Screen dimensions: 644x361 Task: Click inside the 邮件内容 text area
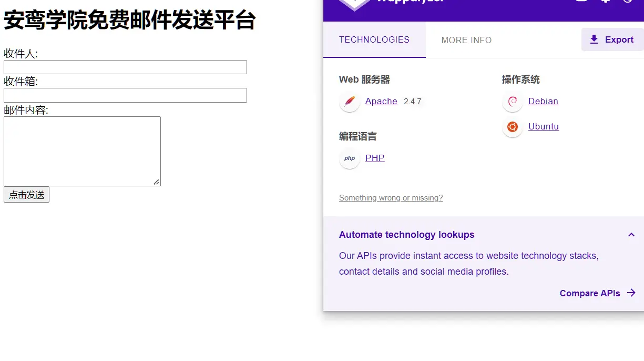82,151
